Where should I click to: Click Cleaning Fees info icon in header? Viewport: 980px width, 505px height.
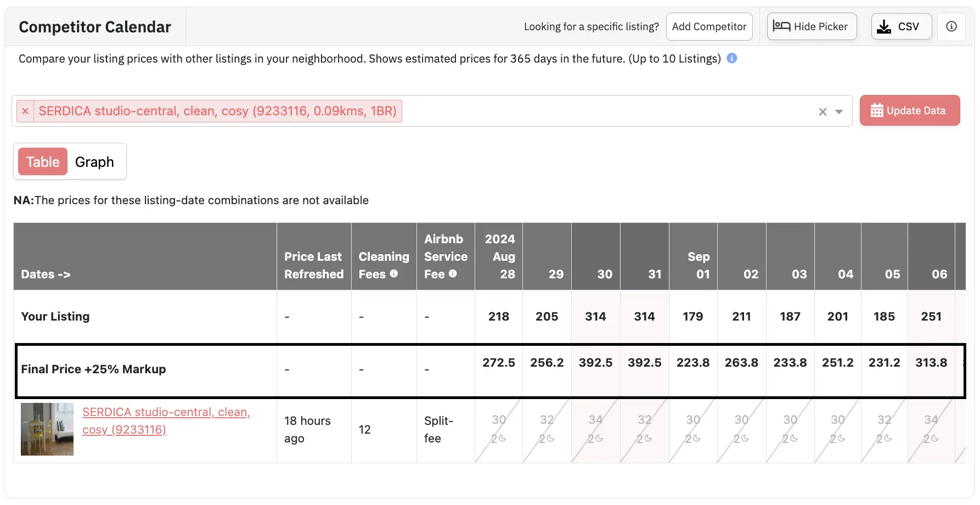(393, 274)
